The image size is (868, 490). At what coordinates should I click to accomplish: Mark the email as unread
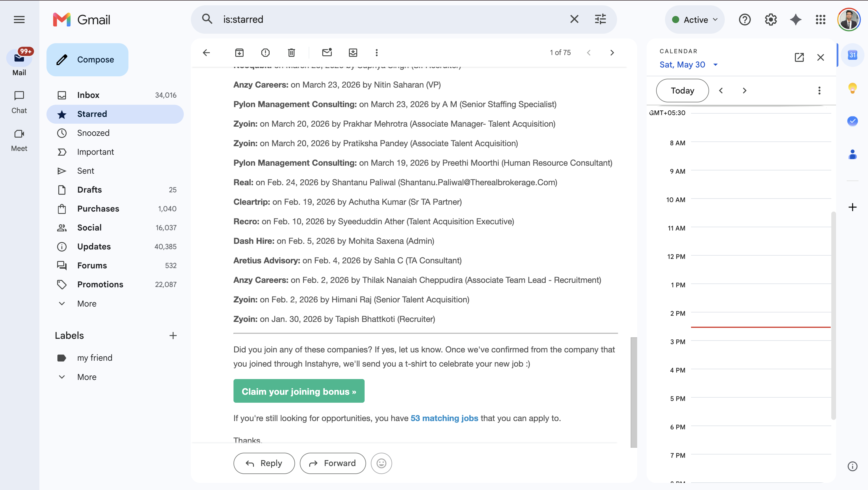click(x=327, y=53)
